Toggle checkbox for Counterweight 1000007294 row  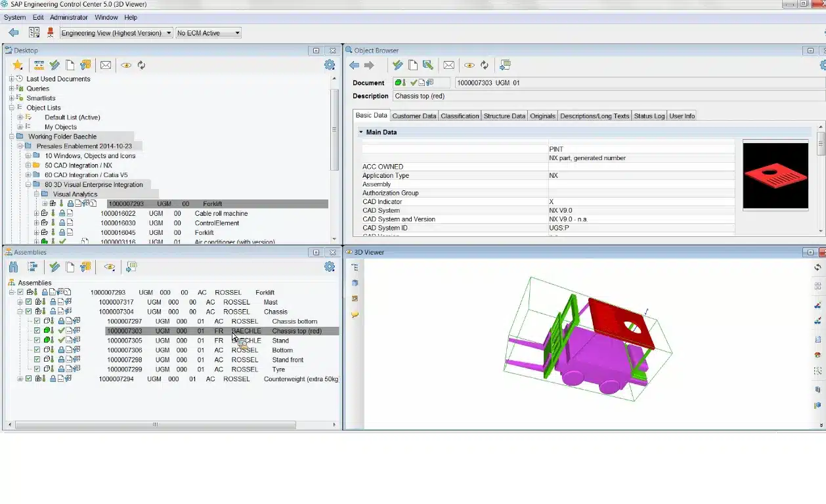pos(29,379)
